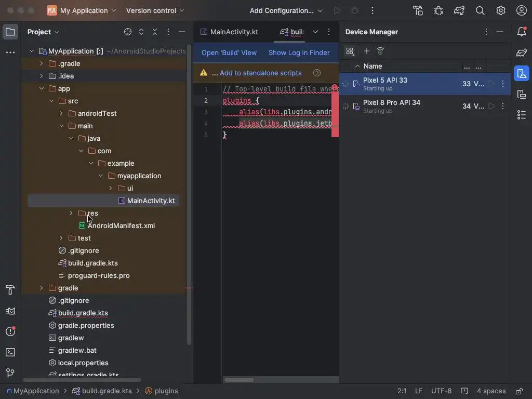This screenshot has width=532, height=399.
Task: Click UTF-8 encoding in status bar
Action: pyautogui.click(x=441, y=391)
